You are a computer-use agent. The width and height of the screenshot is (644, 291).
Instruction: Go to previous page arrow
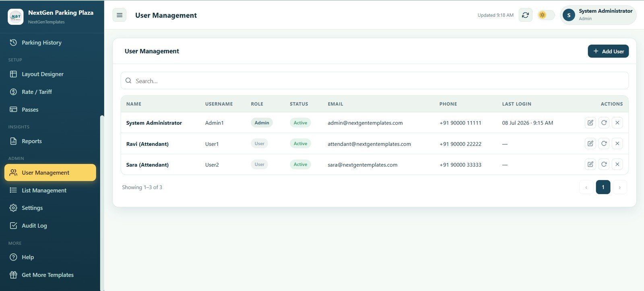click(x=586, y=187)
